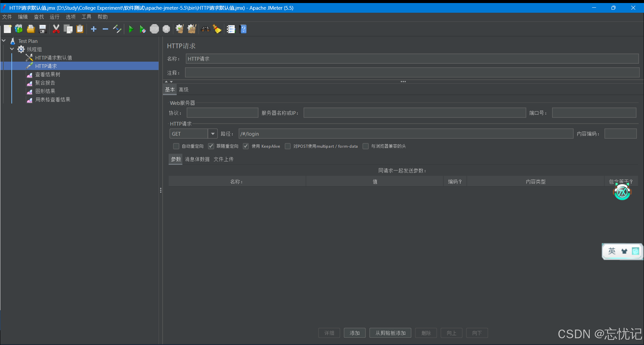This screenshot has height=345, width=644.
Task: Enable 自动重定向 checkbox
Action: 176,146
